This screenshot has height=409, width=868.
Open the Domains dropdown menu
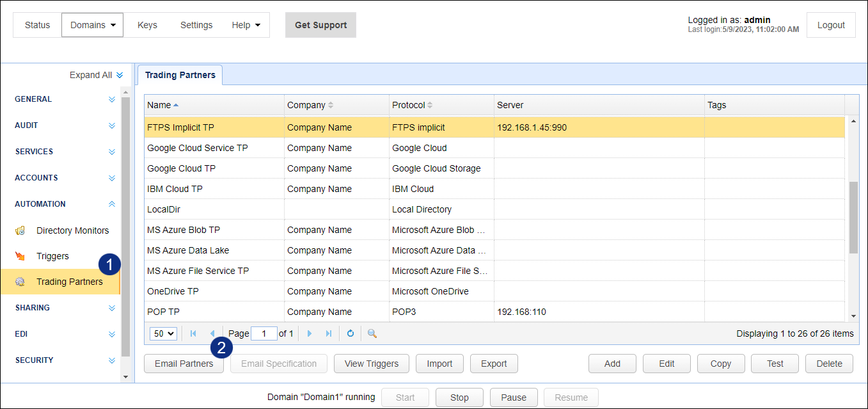[92, 25]
